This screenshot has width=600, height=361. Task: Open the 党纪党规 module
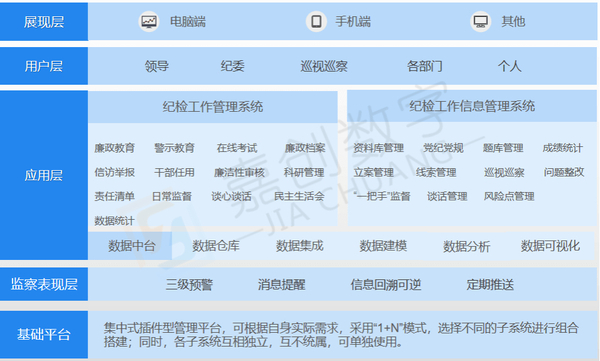443,148
